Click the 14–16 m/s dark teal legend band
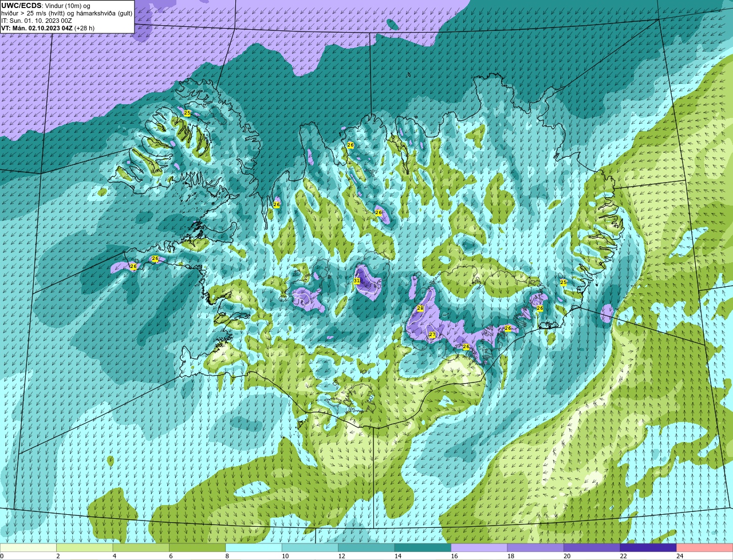The image size is (733, 560). click(x=423, y=548)
